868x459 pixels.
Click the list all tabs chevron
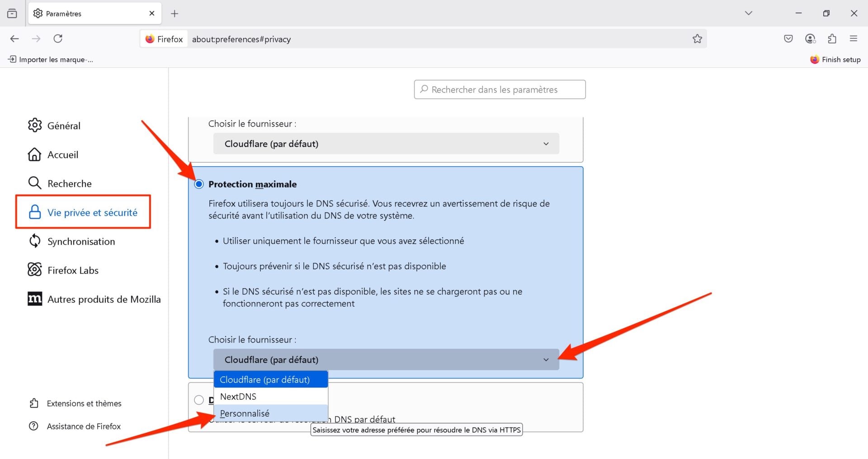(x=749, y=13)
